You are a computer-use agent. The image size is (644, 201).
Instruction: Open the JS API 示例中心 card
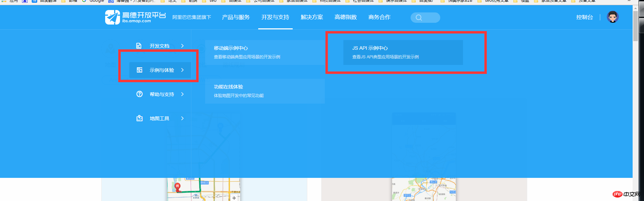pos(403,52)
